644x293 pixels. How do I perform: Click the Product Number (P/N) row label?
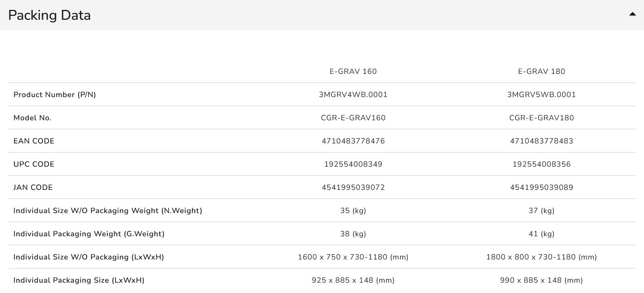[x=55, y=95]
